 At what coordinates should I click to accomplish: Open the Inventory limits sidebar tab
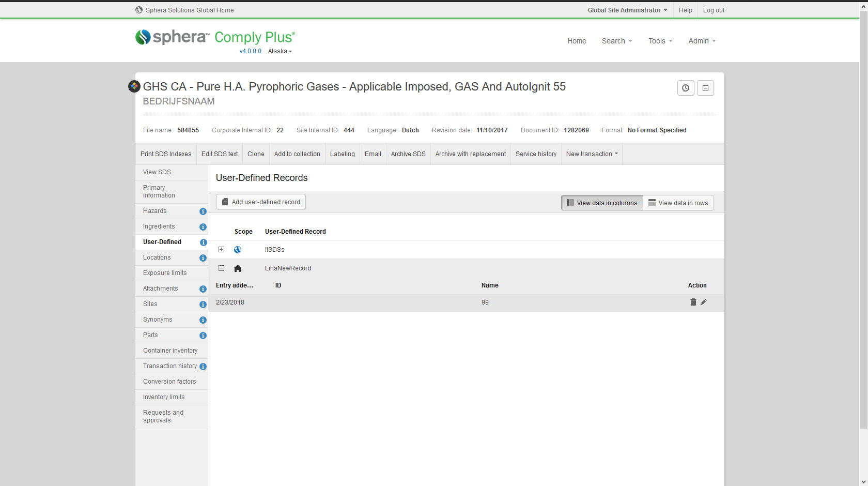172,397
